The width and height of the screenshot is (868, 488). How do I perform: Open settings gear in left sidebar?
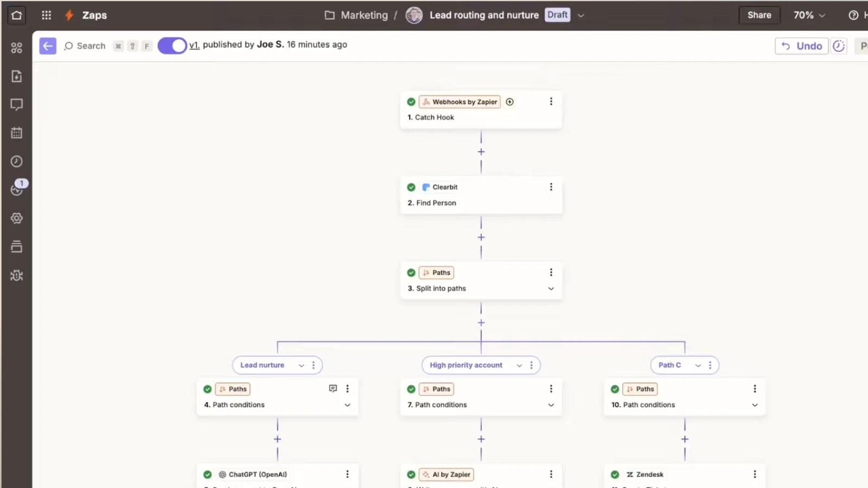17,218
